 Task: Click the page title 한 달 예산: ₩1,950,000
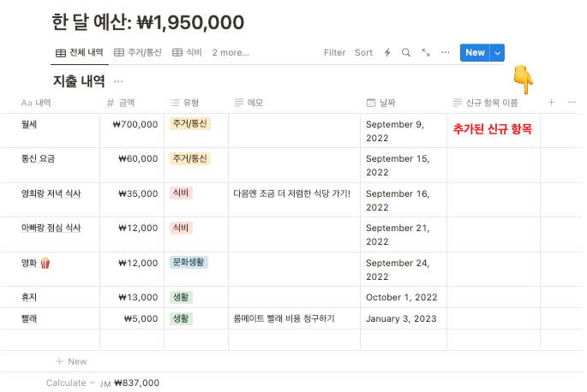[148, 22]
